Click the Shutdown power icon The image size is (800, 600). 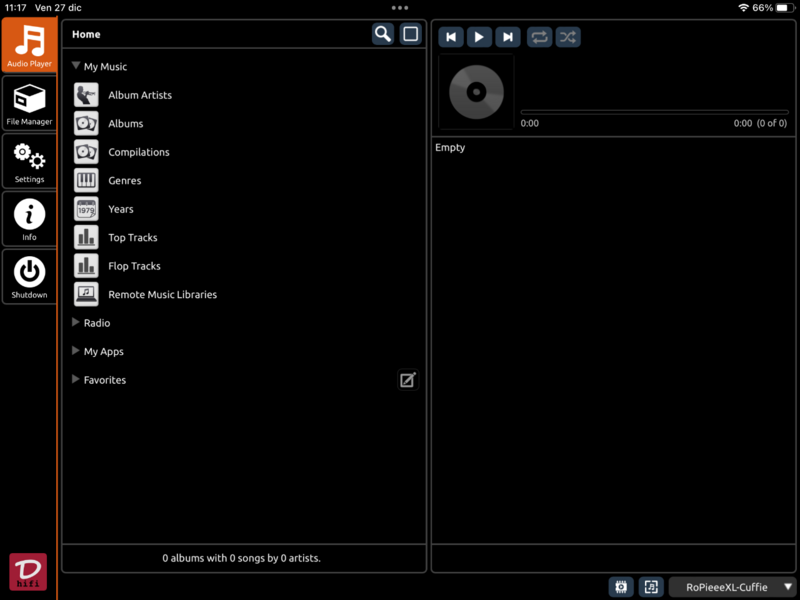click(29, 276)
